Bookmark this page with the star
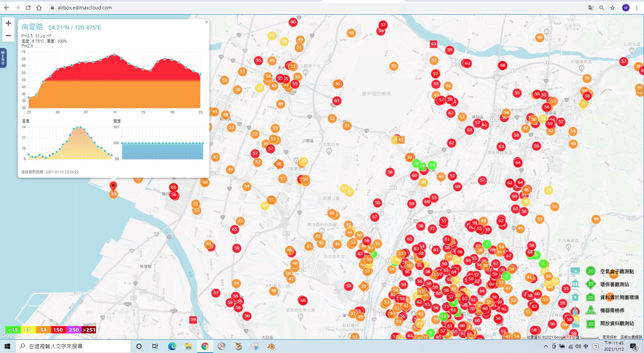The height and width of the screenshot is (353, 644). [612, 8]
